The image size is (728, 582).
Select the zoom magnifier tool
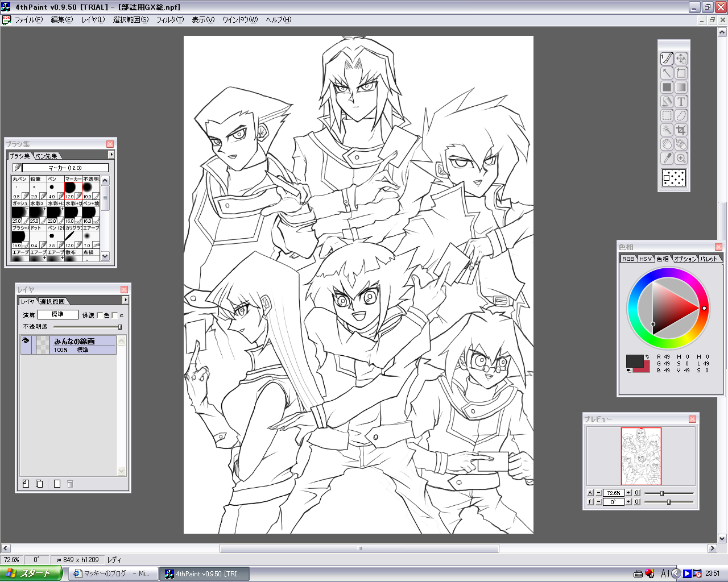click(681, 158)
